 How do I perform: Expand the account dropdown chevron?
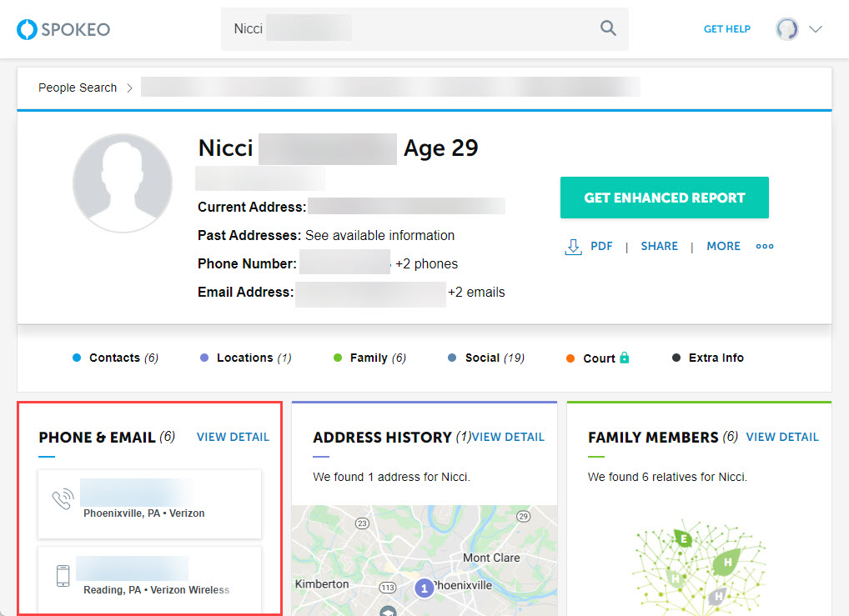[x=816, y=29]
